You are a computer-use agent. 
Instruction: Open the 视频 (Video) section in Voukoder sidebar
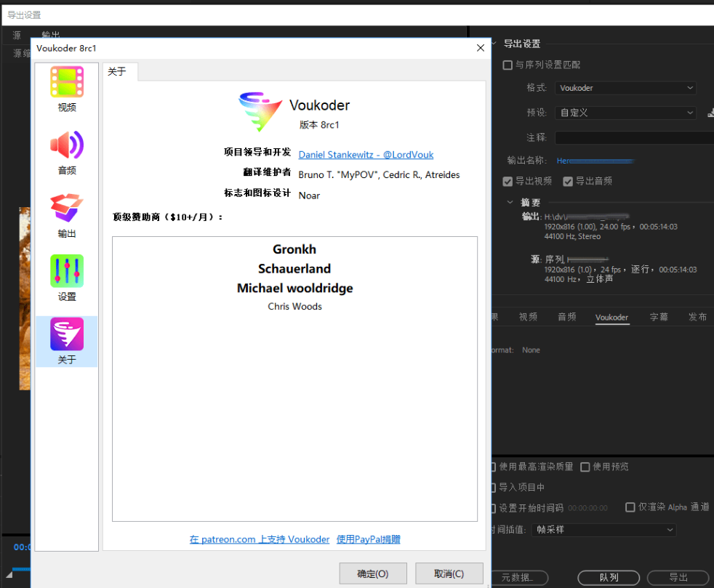(x=66, y=89)
